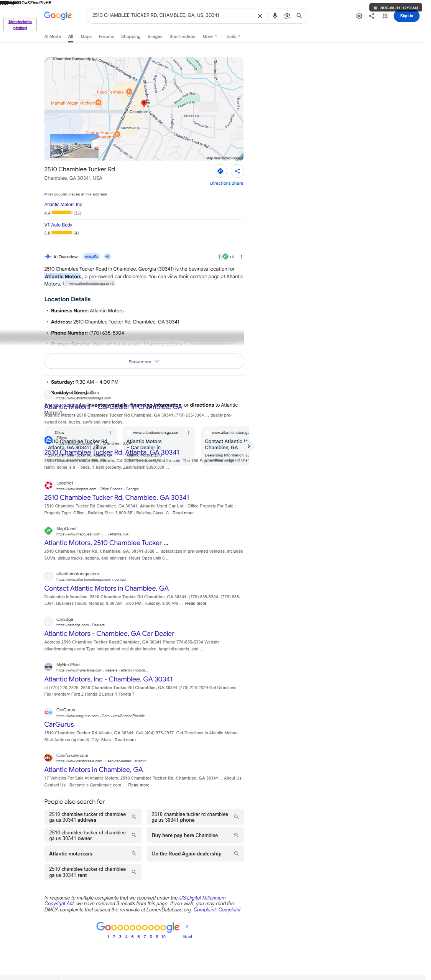Click the Next page link

click(188, 937)
